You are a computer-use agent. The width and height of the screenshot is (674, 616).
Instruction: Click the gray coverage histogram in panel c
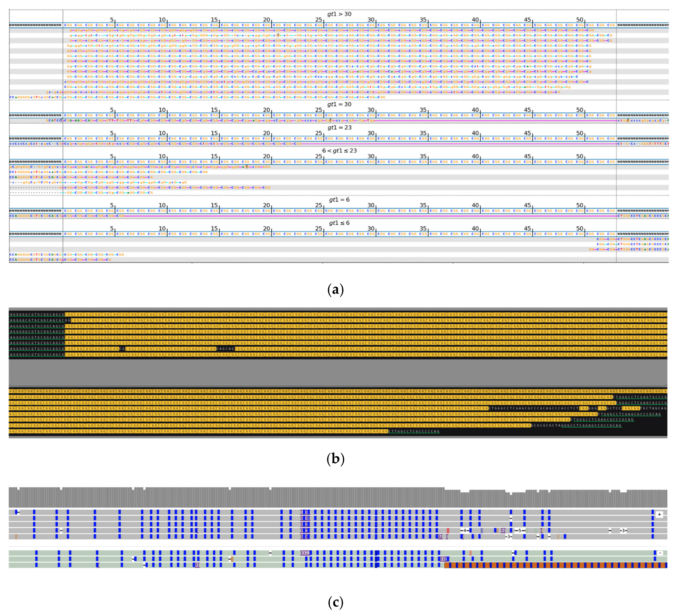pyautogui.click(x=234, y=498)
